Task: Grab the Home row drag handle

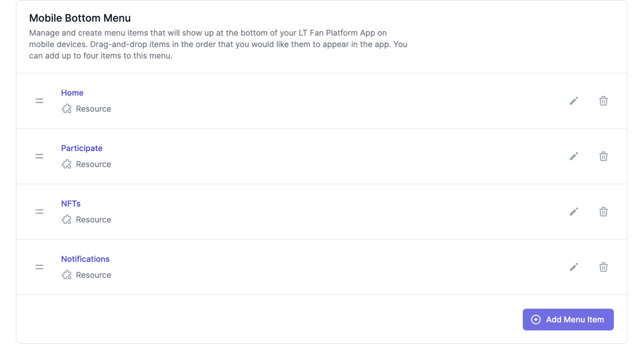Action: [39, 101]
